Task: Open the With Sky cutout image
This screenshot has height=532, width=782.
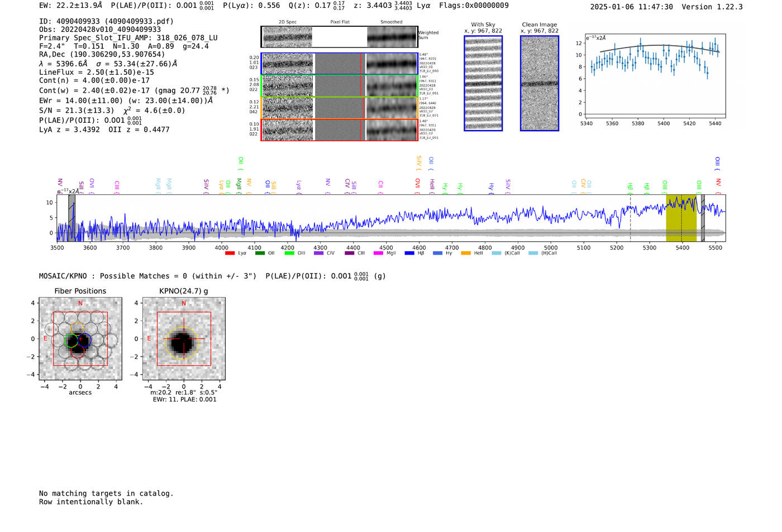Action: click(483, 83)
